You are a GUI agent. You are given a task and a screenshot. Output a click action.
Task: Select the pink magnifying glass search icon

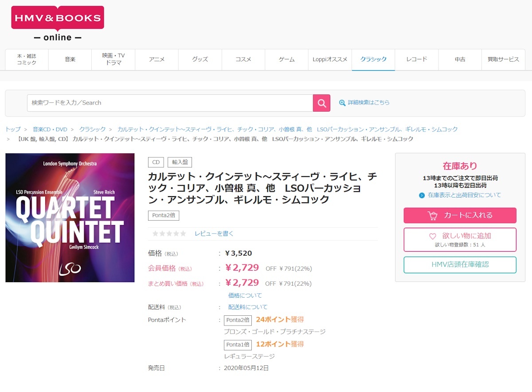point(321,103)
